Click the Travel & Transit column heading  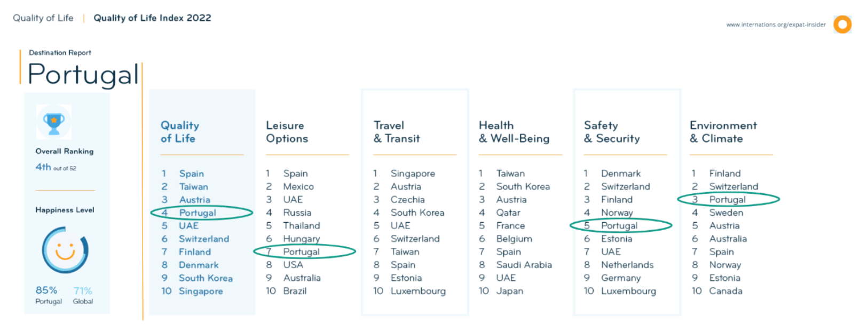click(x=397, y=132)
